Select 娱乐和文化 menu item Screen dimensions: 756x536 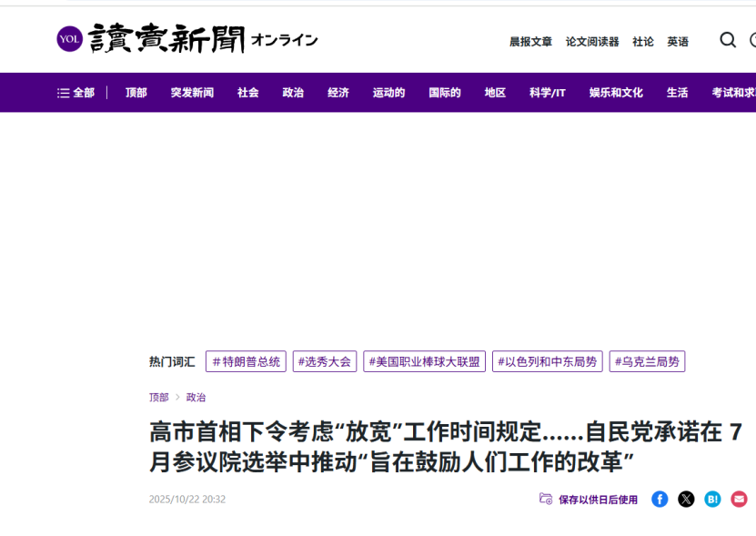coord(616,93)
